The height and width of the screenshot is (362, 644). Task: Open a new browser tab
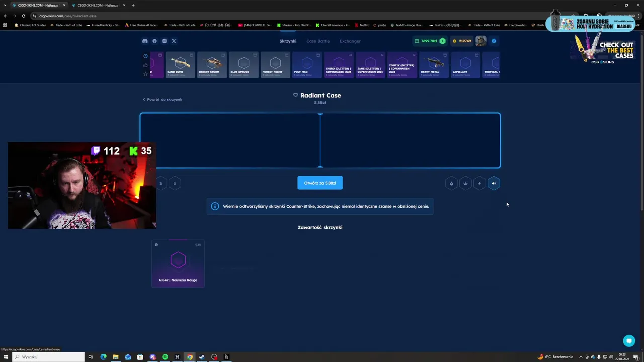pos(133,5)
